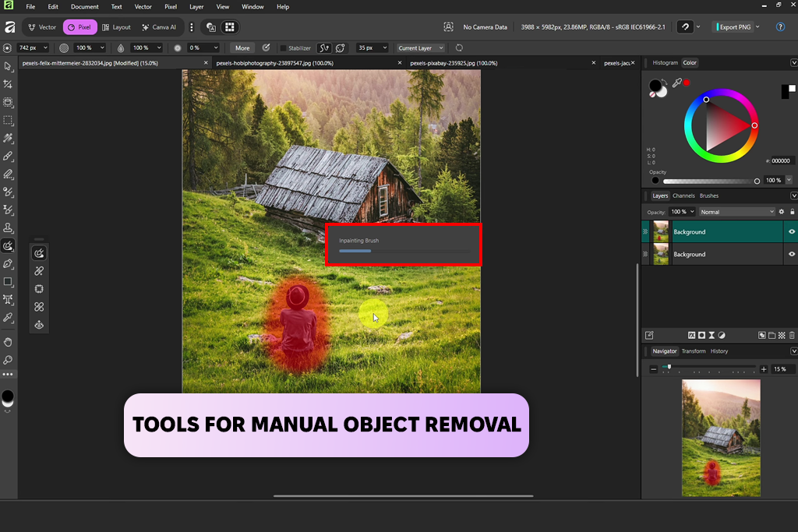Switch to the Histogram tab
The height and width of the screenshot is (532, 798).
tap(666, 62)
